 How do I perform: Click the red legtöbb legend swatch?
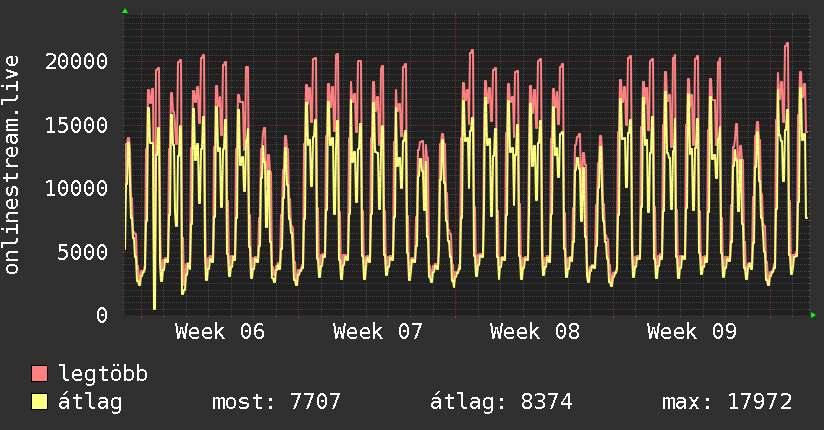pos(40,374)
